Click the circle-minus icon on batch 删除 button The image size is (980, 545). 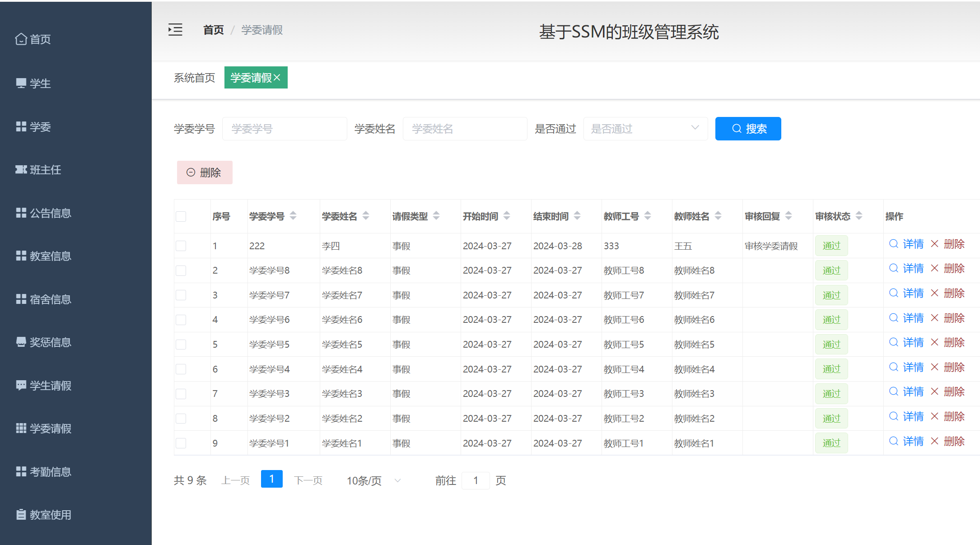click(191, 172)
